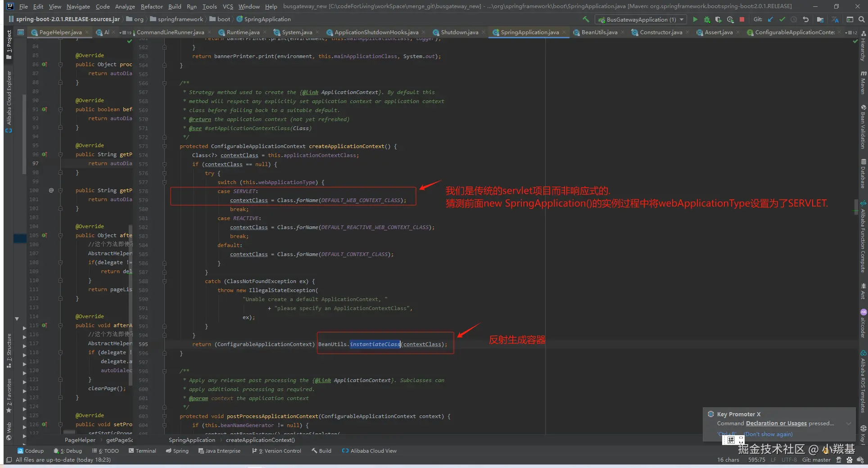Toggle the Bean Validation side panel

863,127
